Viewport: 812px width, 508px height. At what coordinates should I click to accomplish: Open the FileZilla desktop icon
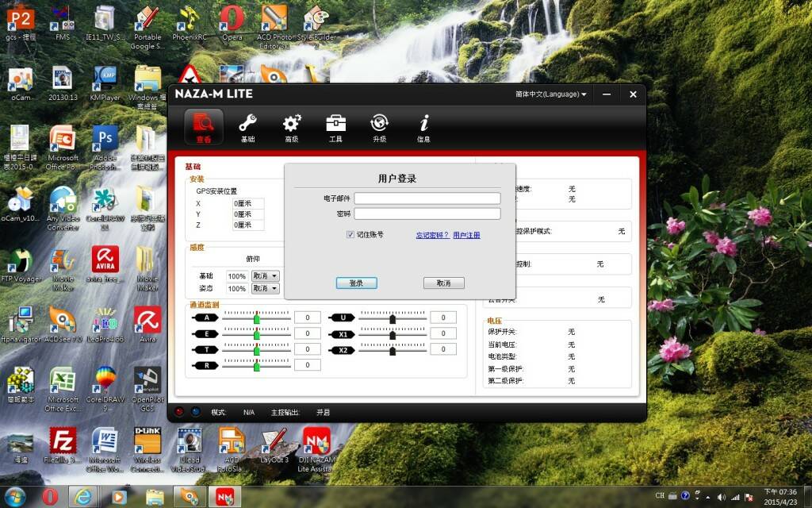[63, 444]
